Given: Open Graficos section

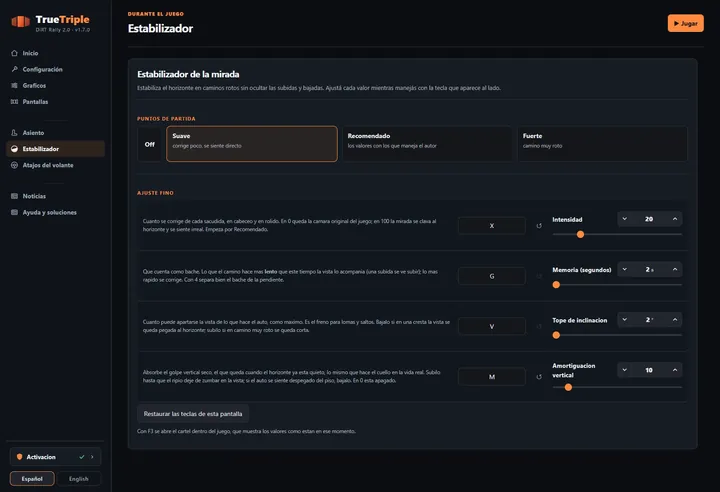Looking at the screenshot, I should (x=55, y=85).
